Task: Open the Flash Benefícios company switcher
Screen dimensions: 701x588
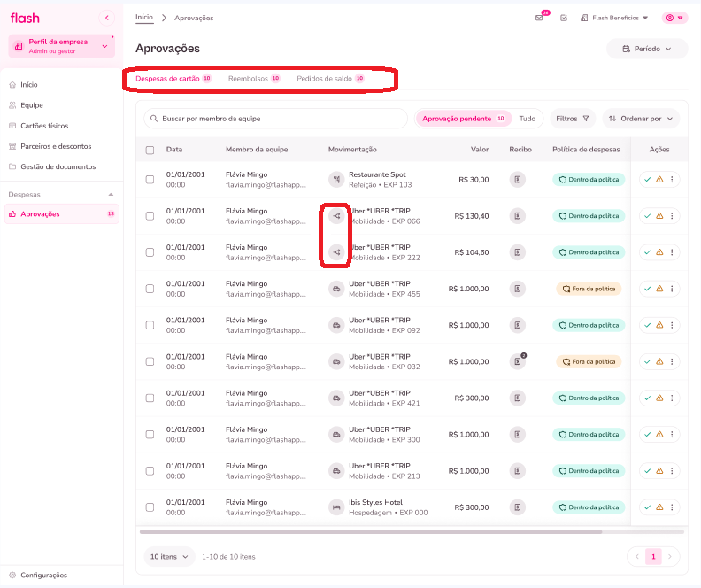Action: (x=615, y=18)
